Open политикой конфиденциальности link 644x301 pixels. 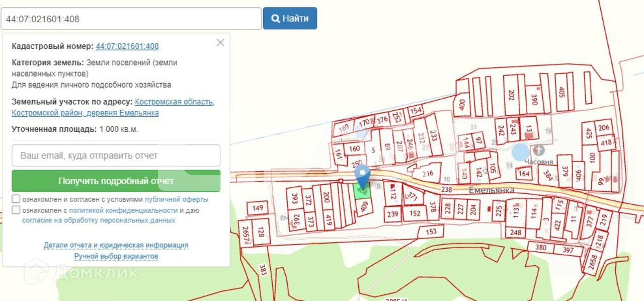click(x=123, y=210)
